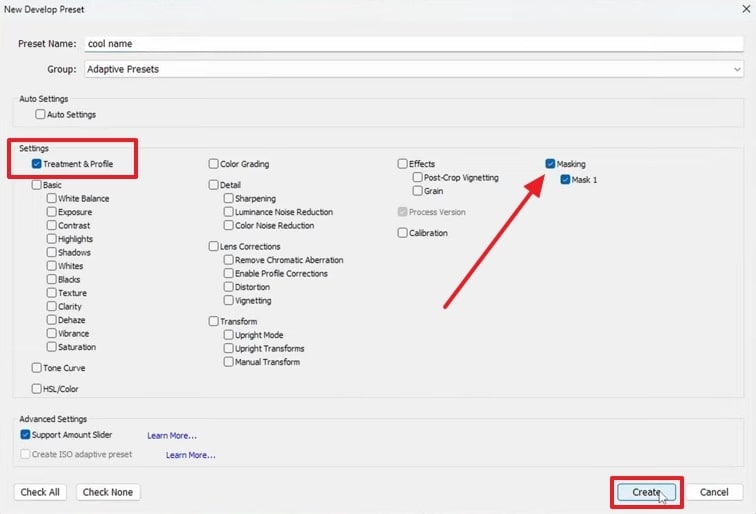
Task: Disable Support Amount Slider checkbox
Action: pyautogui.click(x=26, y=435)
